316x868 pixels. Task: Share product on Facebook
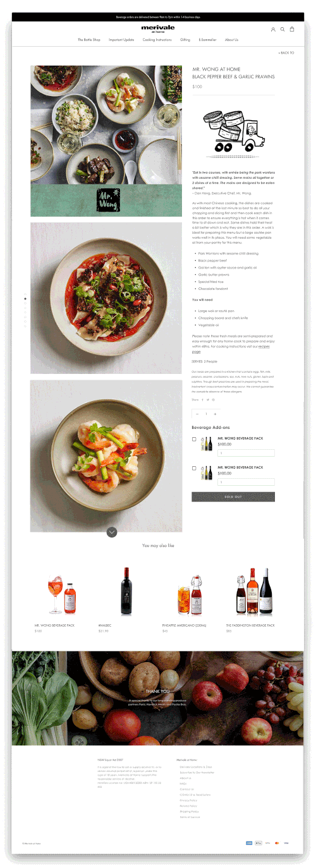[x=203, y=400]
